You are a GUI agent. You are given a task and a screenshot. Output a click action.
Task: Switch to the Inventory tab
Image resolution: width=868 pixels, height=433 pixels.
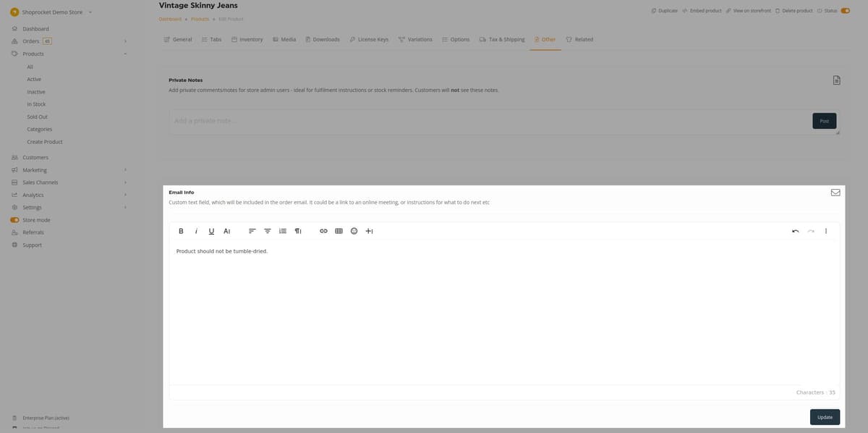247,39
